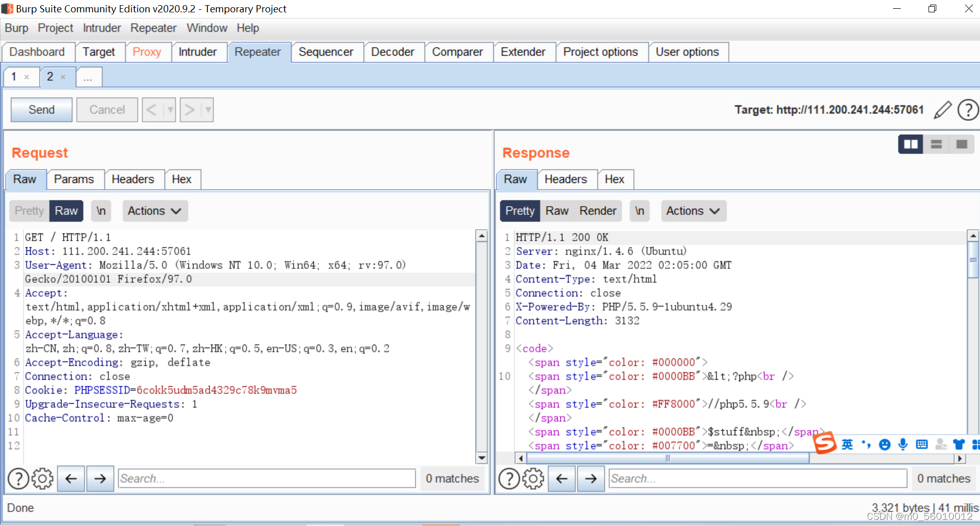Viewport: 980px width, 526px height.
Task: Go forward to next history request
Action: pos(190,110)
